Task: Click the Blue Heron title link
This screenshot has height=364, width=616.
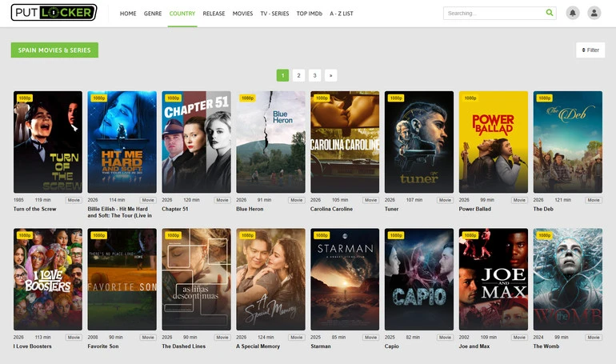Action: [x=250, y=209]
